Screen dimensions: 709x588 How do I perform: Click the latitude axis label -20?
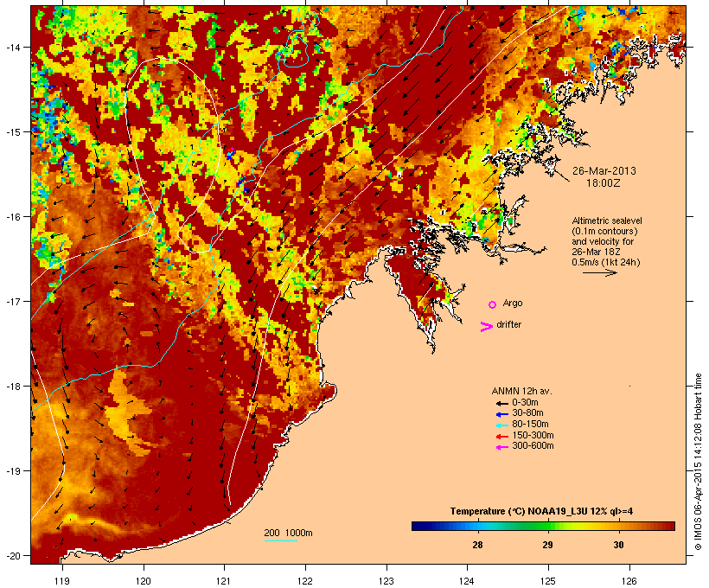12,556
